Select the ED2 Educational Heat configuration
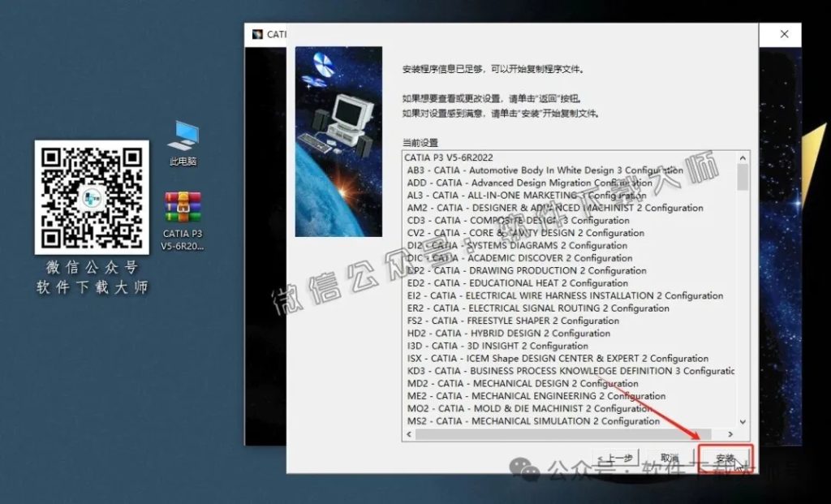831x504 pixels. click(x=519, y=282)
